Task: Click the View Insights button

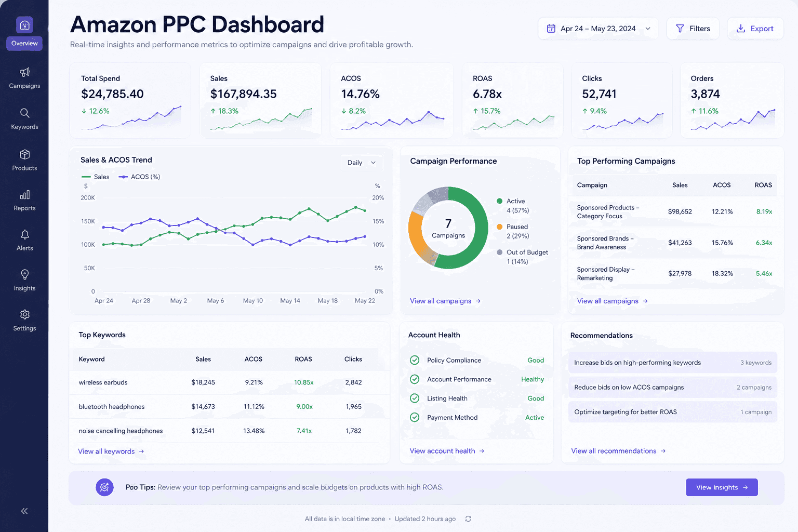Action: 722,487
